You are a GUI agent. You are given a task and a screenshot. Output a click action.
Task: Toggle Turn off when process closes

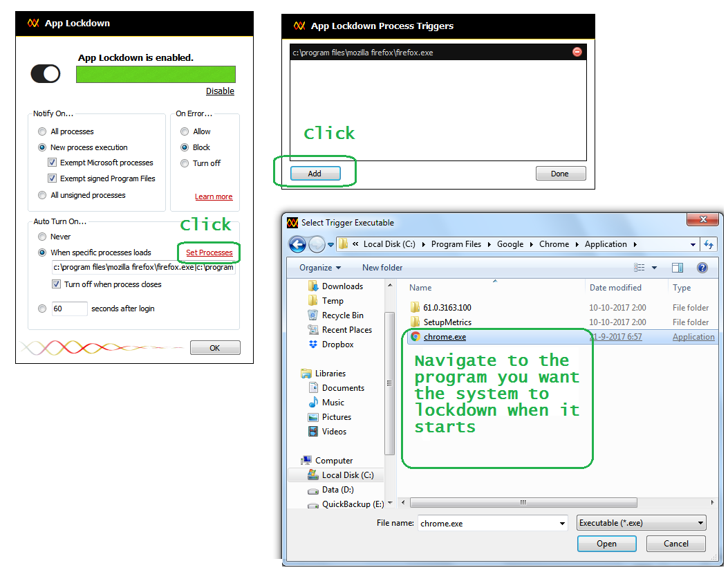[x=56, y=284]
